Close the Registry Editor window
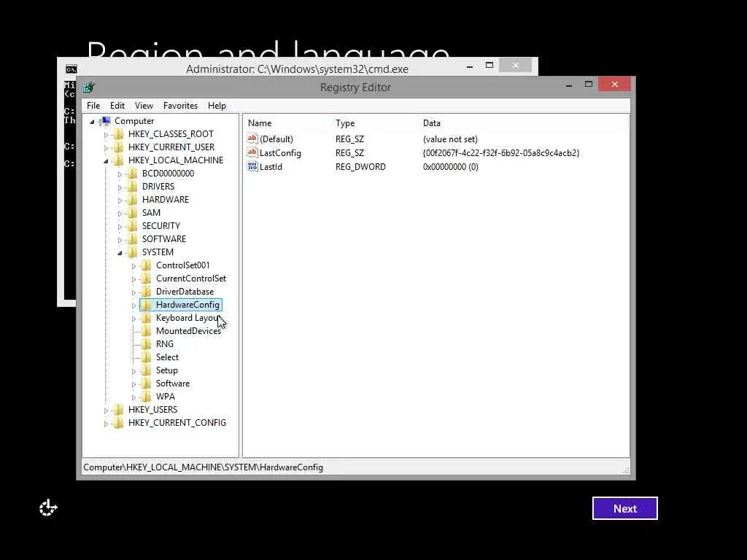The image size is (747, 560). coord(614,85)
